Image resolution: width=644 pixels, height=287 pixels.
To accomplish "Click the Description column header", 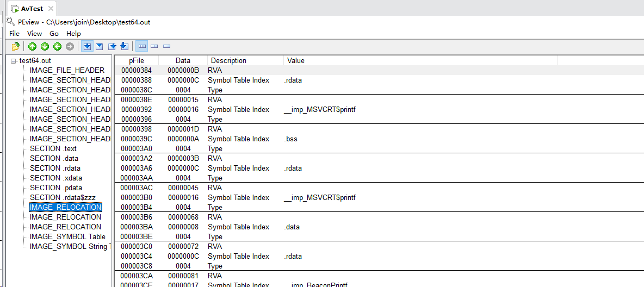I will click(x=245, y=60).
